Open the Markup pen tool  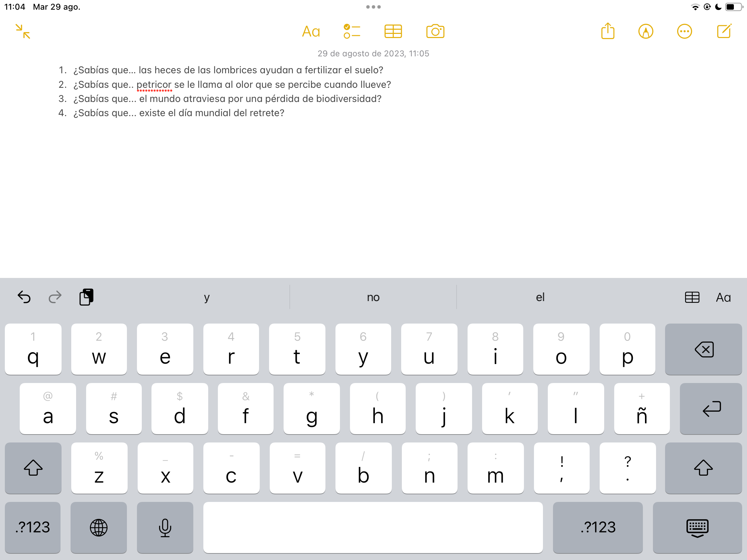pos(646,31)
